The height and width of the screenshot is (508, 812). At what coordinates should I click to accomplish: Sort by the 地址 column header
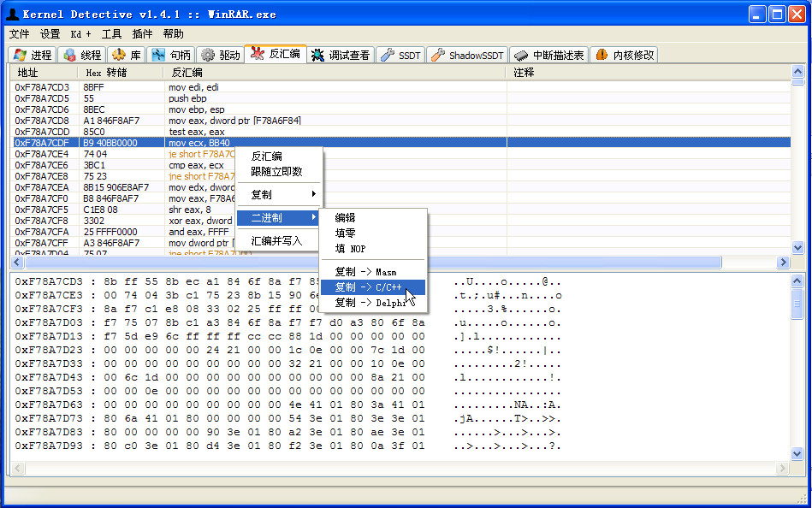(x=44, y=73)
